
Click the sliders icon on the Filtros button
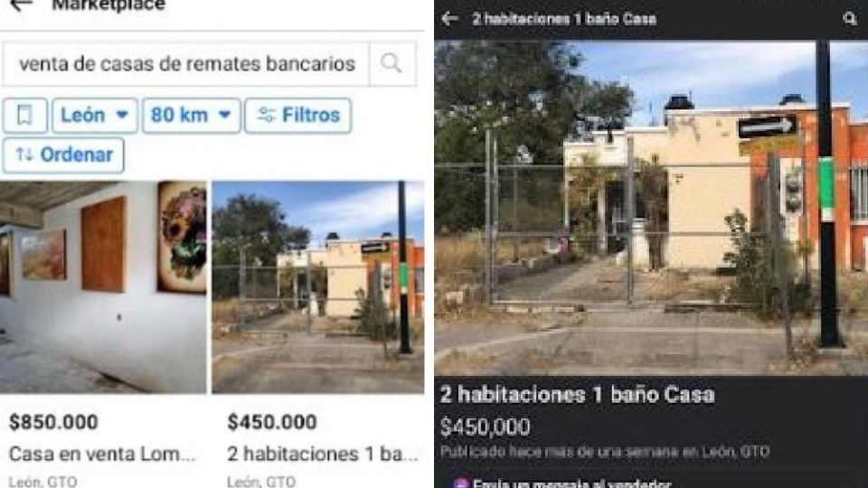point(266,115)
